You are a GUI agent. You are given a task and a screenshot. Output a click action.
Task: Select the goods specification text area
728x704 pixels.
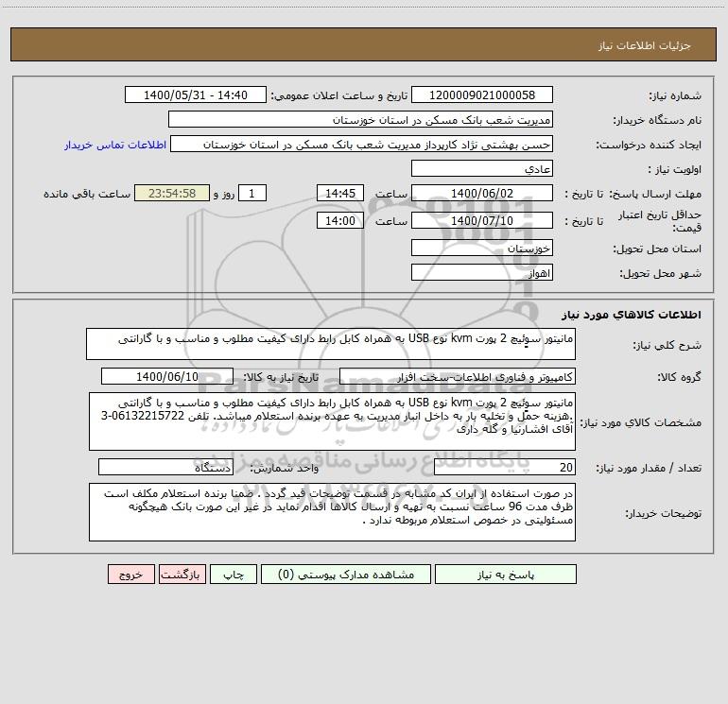click(x=332, y=421)
